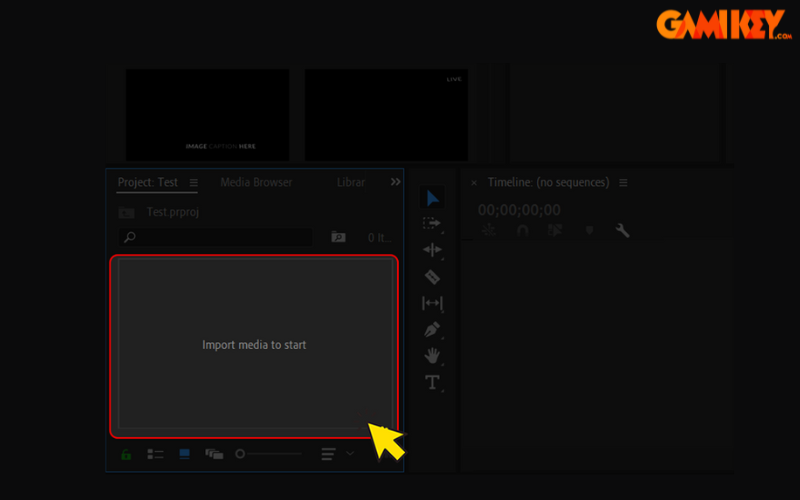The width and height of the screenshot is (800, 500).
Task: Toggle Linked Selection in Timeline
Action: tap(555, 231)
